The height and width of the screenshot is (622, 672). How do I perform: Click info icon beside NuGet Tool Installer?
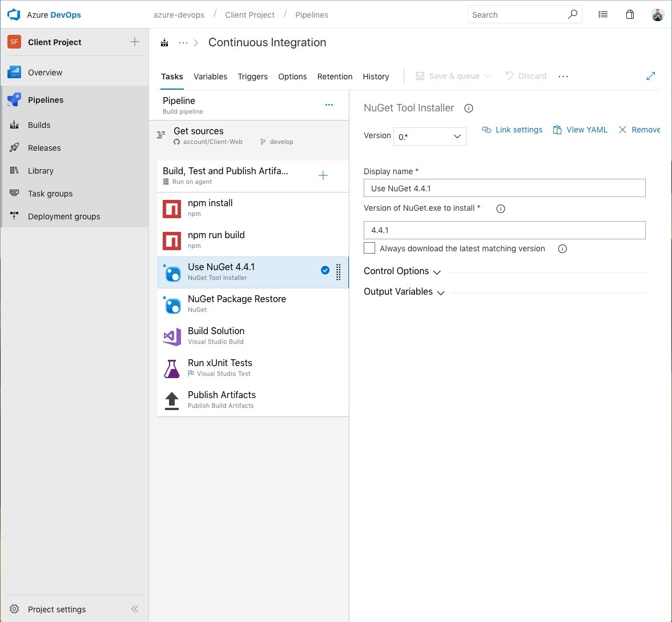click(469, 109)
